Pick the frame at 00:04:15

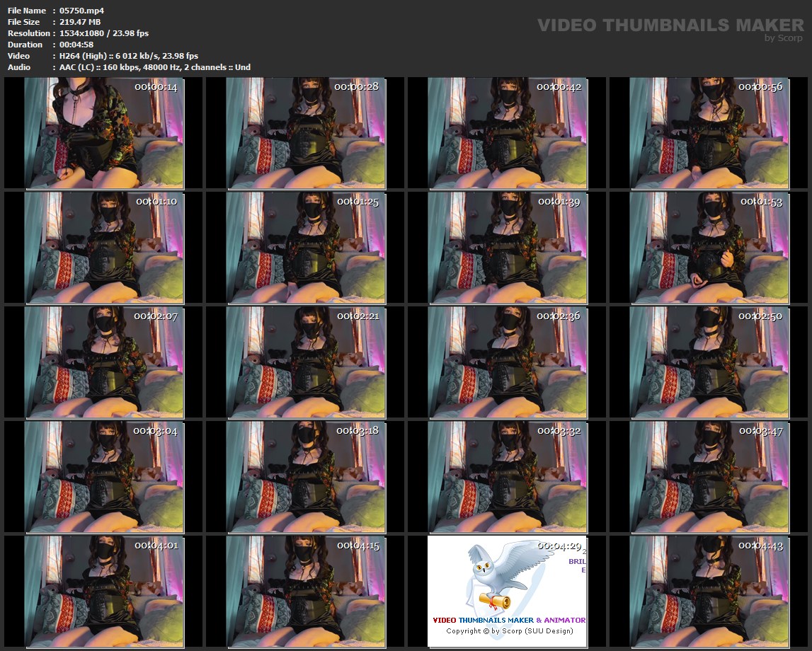(306, 592)
